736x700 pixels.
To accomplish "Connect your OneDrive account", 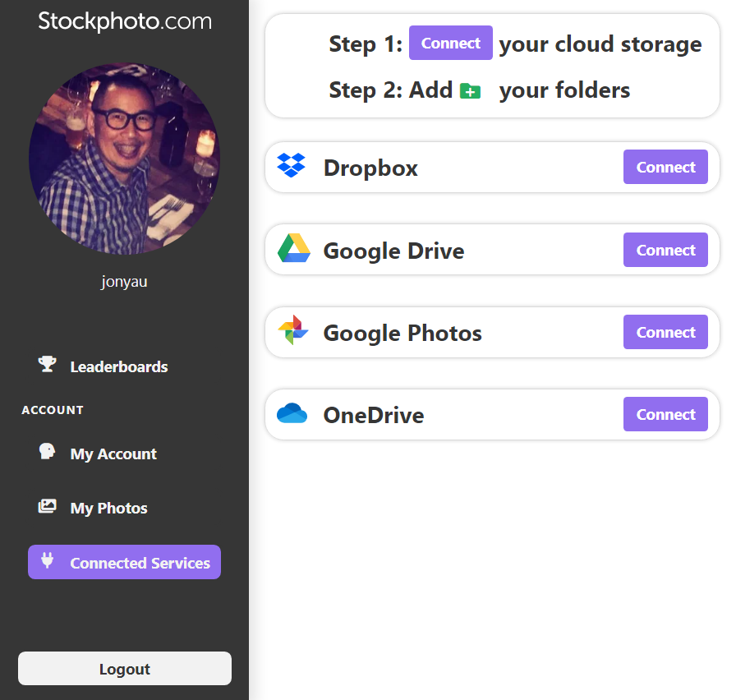I will [x=665, y=414].
